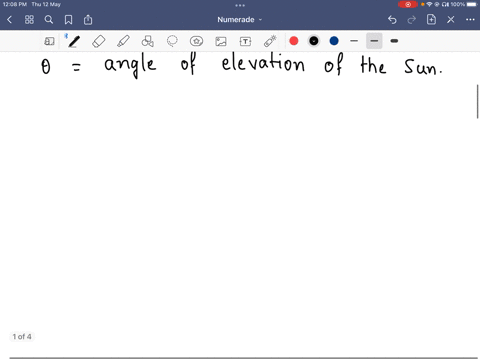Viewport: 480px width, 360px height.
Task: Tap the handwritten word 'angle'
Action: [x=130, y=65]
